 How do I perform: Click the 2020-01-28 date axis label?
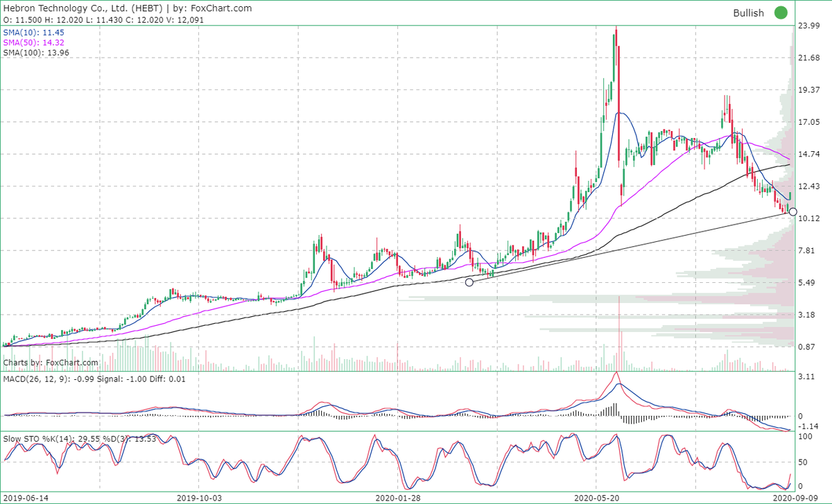click(x=397, y=498)
